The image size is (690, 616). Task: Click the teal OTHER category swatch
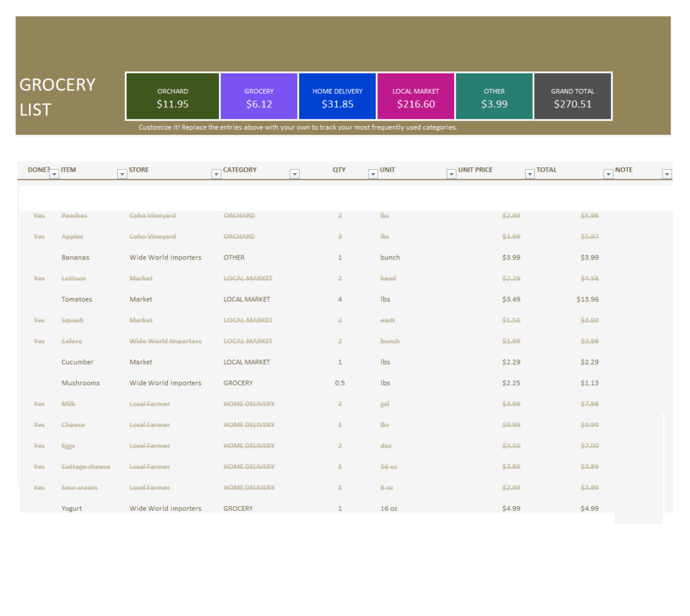(x=494, y=96)
